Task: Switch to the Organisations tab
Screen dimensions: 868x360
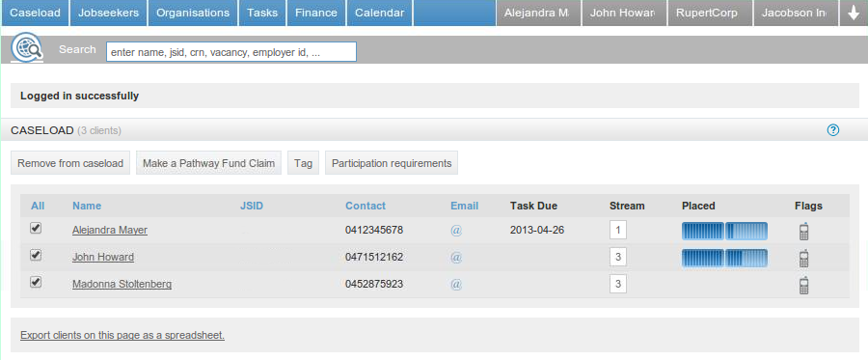Action: (x=193, y=13)
